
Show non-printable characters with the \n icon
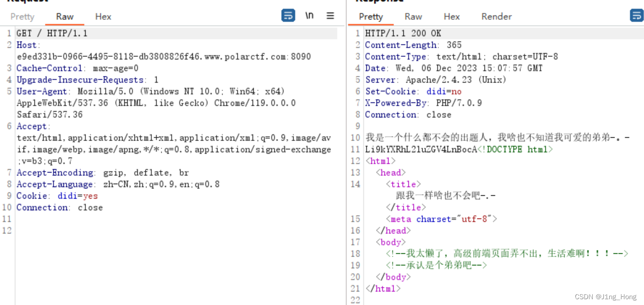click(x=309, y=15)
